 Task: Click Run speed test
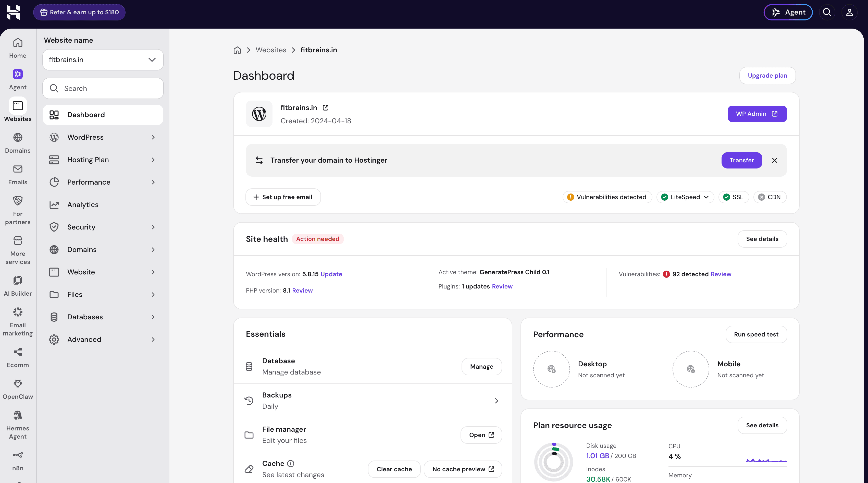point(756,334)
